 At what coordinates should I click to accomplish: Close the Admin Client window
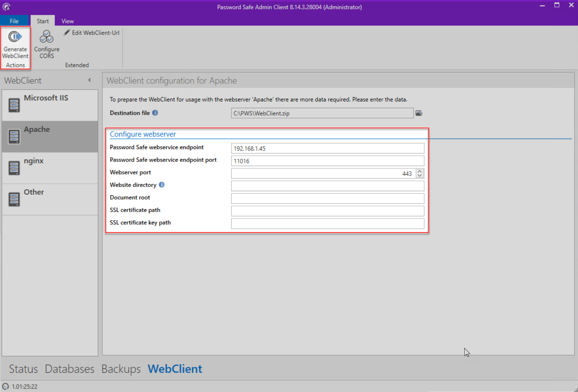[571, 5]
